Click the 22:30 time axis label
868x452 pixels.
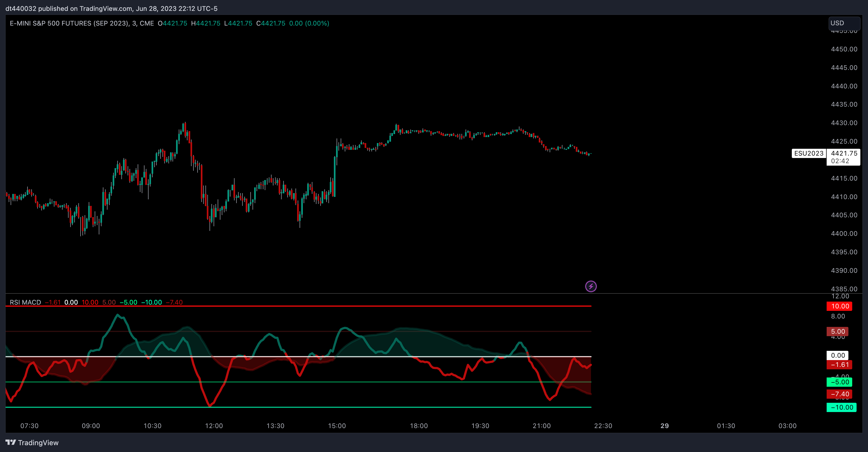click(603, 426)
